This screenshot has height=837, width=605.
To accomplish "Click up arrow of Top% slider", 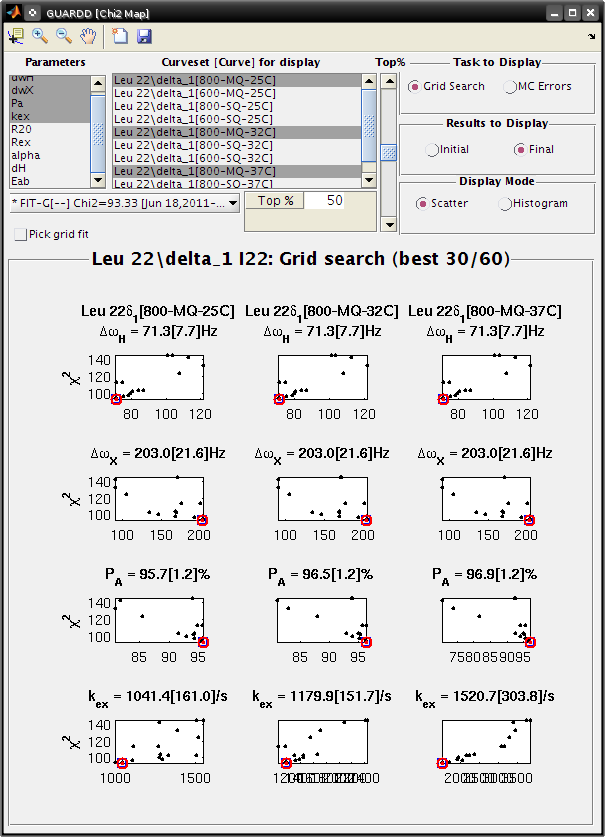I will click(389, 82).
